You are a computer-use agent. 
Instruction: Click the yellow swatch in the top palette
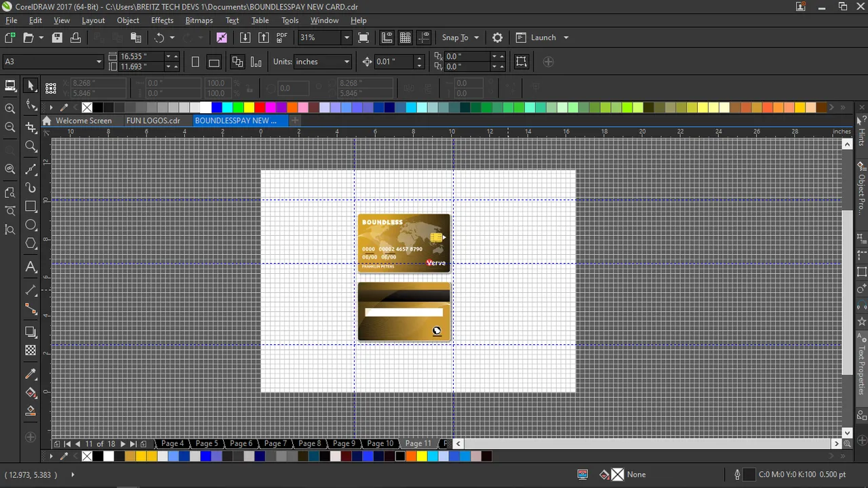coord(249,107)
